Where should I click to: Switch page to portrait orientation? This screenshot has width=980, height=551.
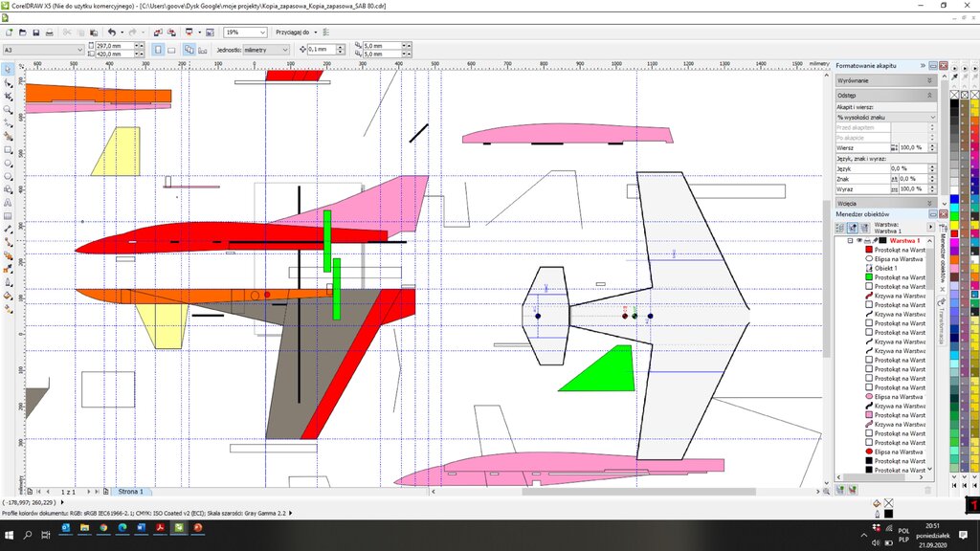point(159,50)
